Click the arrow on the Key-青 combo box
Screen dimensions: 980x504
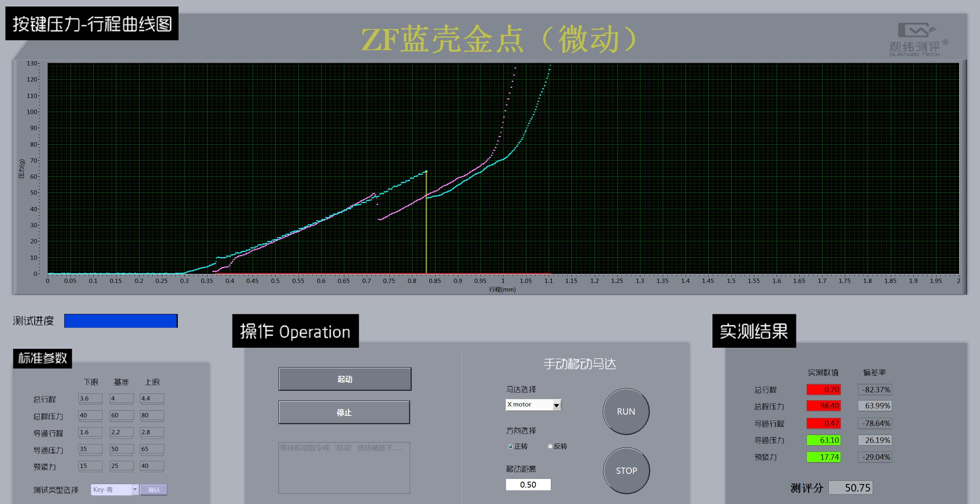[135, 489]
